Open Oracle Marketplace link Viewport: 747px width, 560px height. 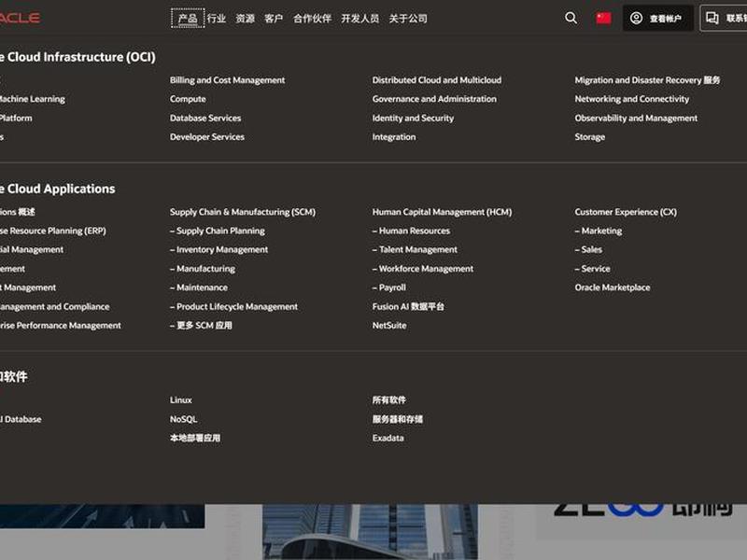point(613,287)
